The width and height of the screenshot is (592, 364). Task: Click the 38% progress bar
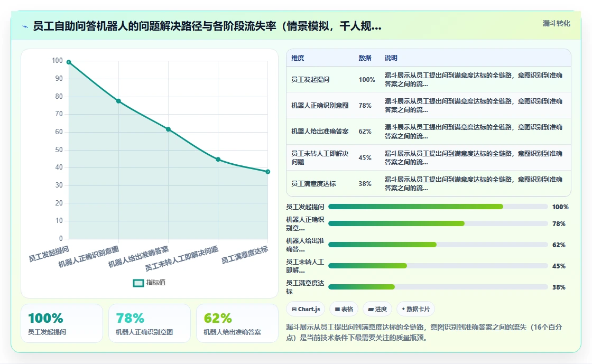coord(438,287)
